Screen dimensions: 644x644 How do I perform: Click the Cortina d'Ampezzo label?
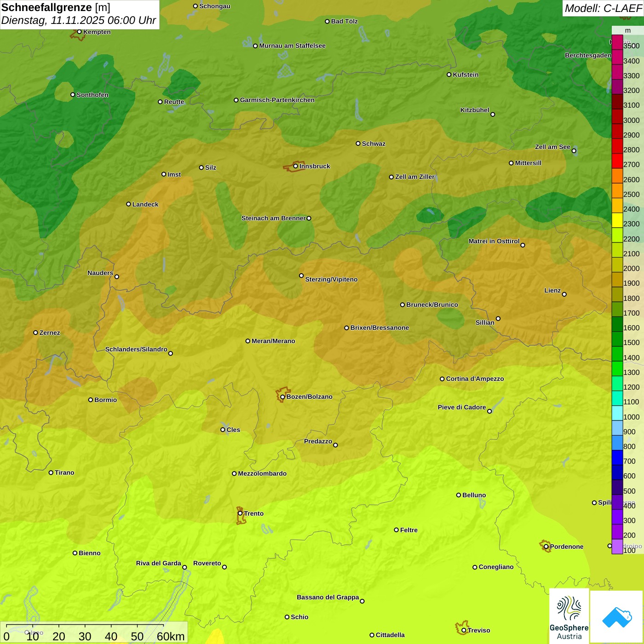point(475,379)
